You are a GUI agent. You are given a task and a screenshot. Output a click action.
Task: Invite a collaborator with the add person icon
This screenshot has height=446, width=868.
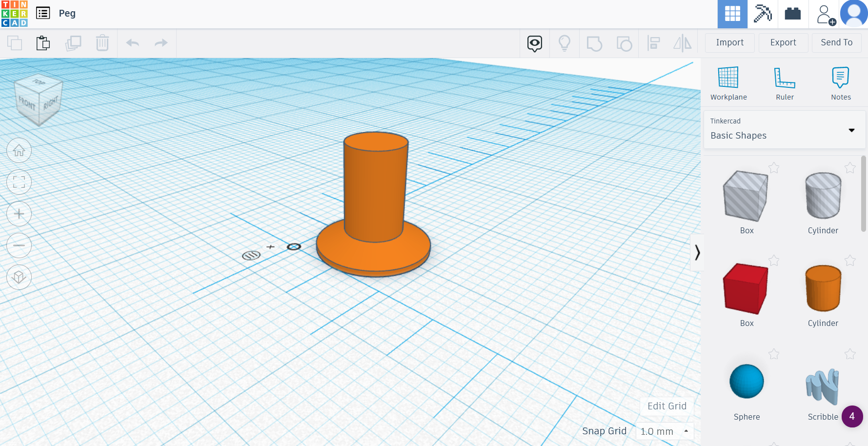(826, 15)
